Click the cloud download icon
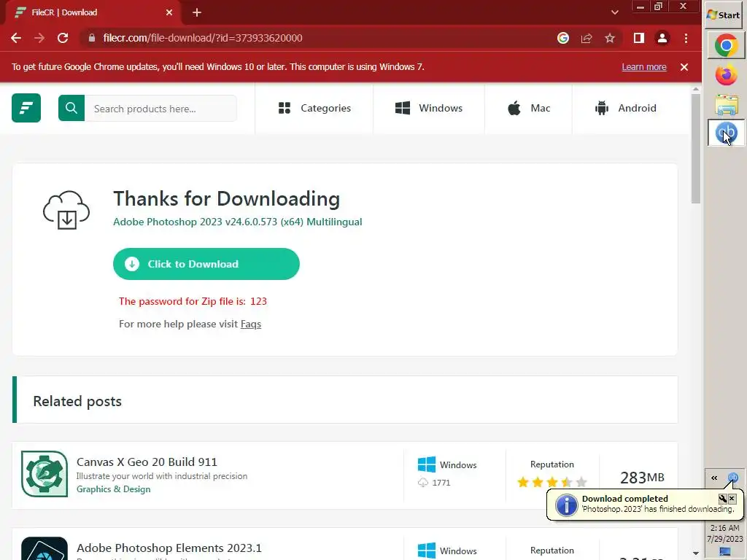The width and height of the screenshot is (747, 560). [66, 210]
